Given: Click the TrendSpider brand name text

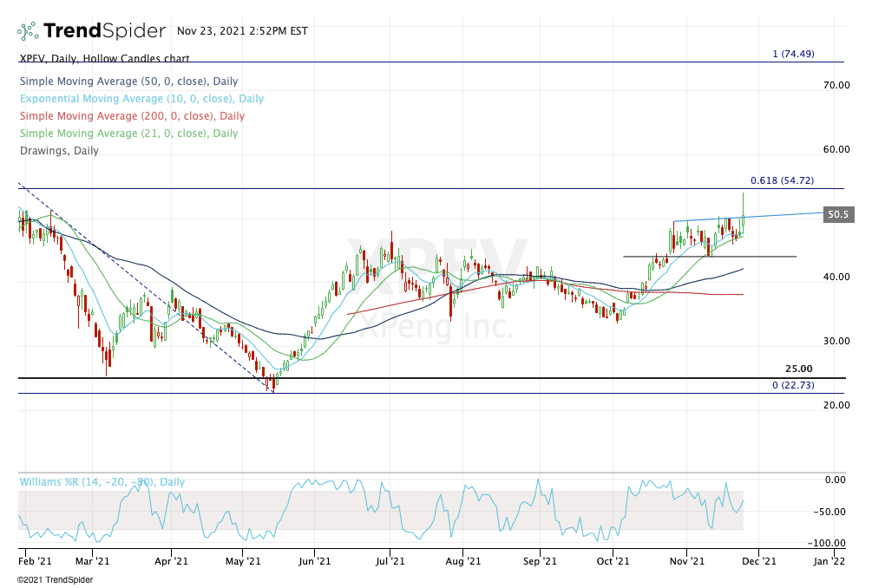Looking at the screenshot, I should pyautogui.click(x=104, y=31).
